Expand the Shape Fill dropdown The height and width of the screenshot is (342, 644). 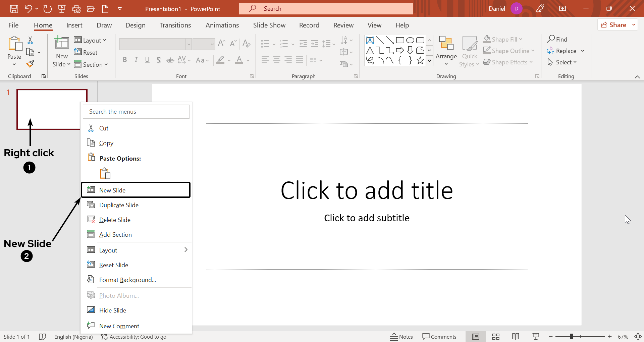[520, 39]
